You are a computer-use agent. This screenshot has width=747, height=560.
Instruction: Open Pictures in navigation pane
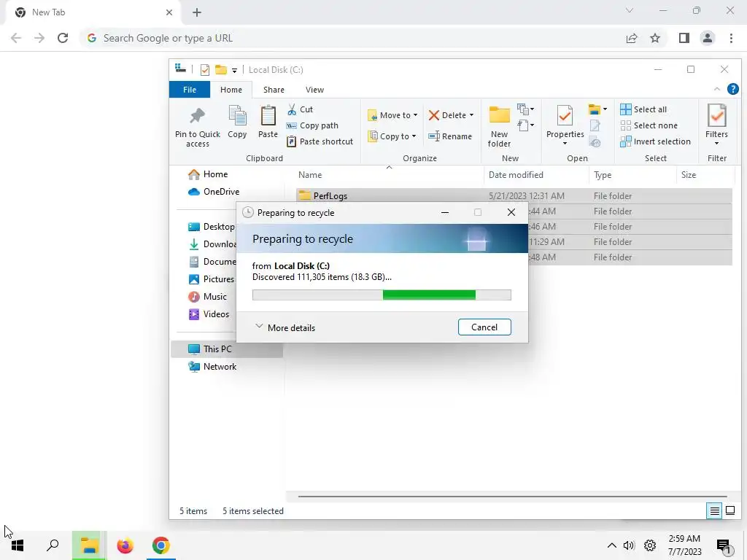click(x=212, y=279)
